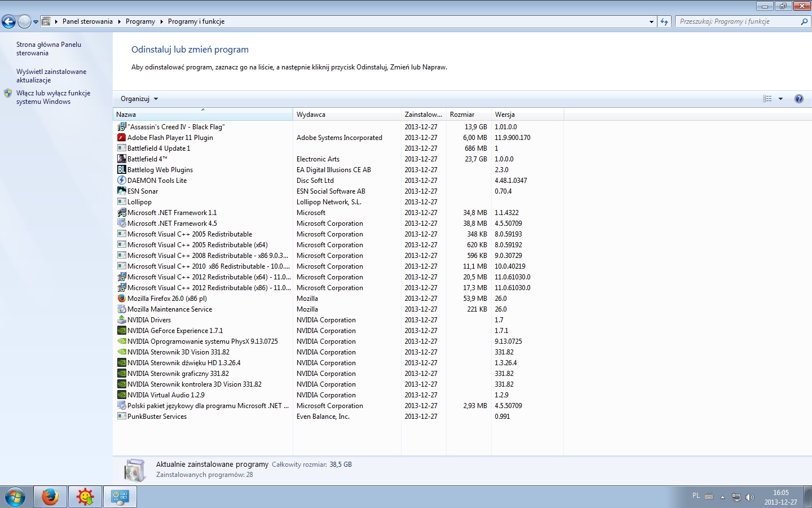The image size is (812, 508).
Task: Select NVIDIA Sterownik graficzny 331.82 row
Action: coord(338,374)
